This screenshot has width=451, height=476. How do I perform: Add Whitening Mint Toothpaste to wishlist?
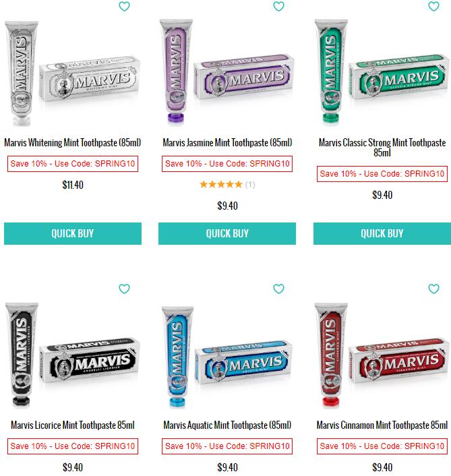pyautogui.click(x=124, y=6)
